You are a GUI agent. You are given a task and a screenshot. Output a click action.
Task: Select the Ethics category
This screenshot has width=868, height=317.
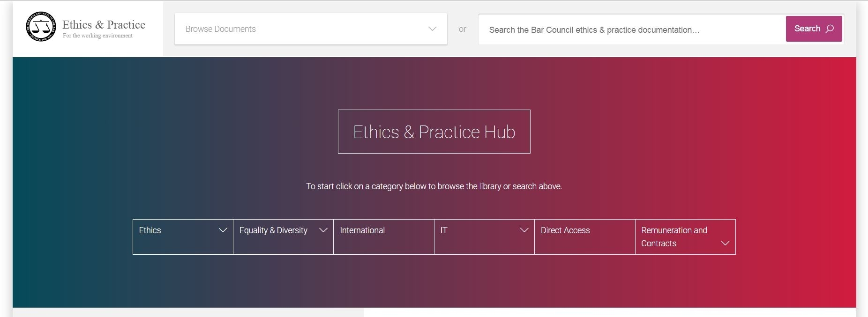[x=183, y=237]
